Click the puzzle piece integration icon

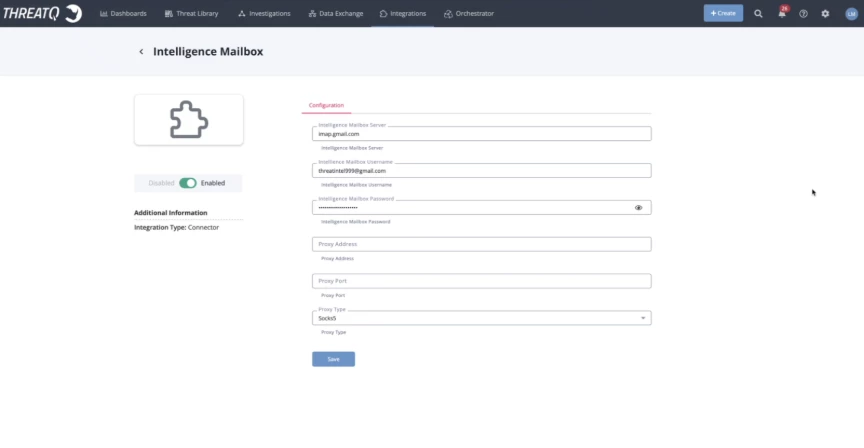188,120
